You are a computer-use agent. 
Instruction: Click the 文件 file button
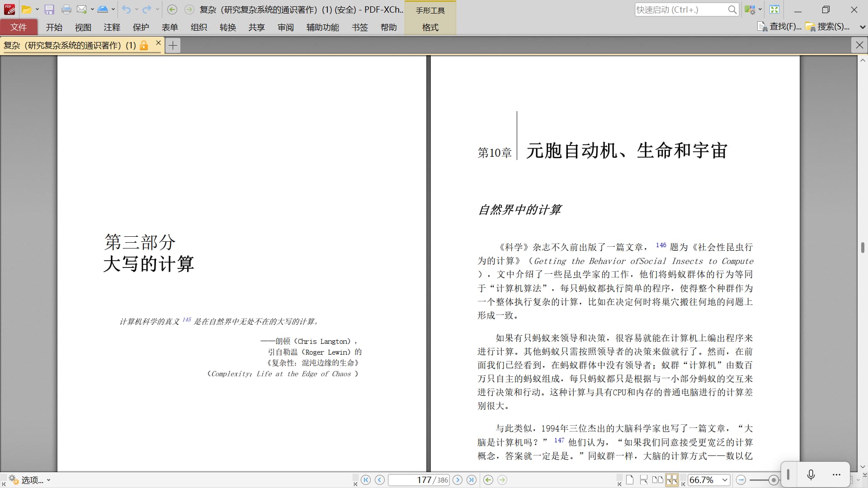[19, 27]
